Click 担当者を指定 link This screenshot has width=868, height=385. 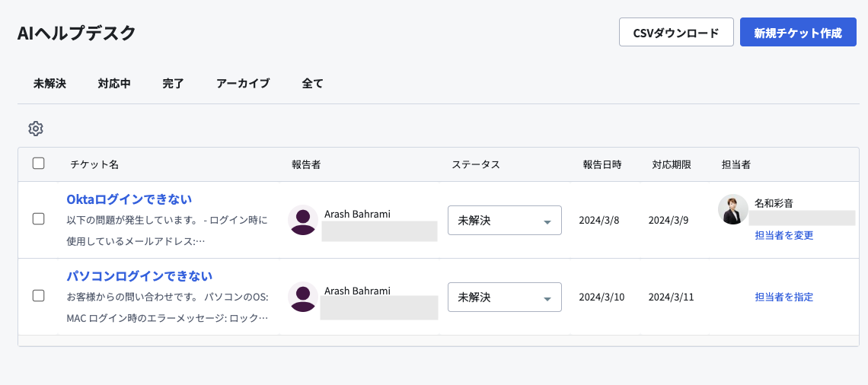pos(783,297)
